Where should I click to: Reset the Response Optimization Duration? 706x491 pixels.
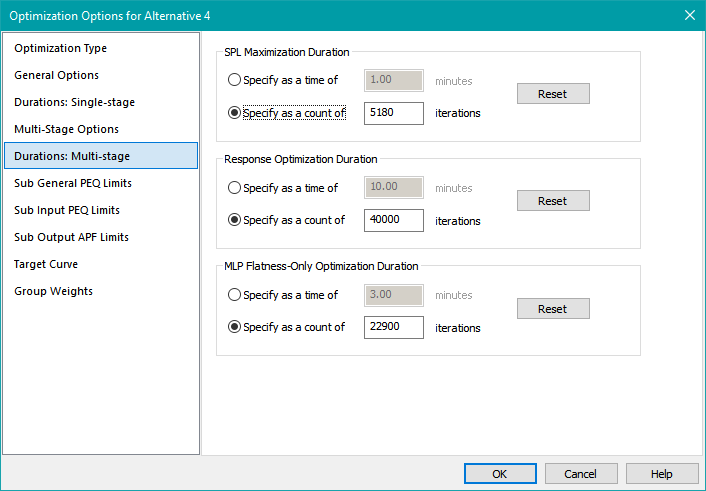pos(553,200)
